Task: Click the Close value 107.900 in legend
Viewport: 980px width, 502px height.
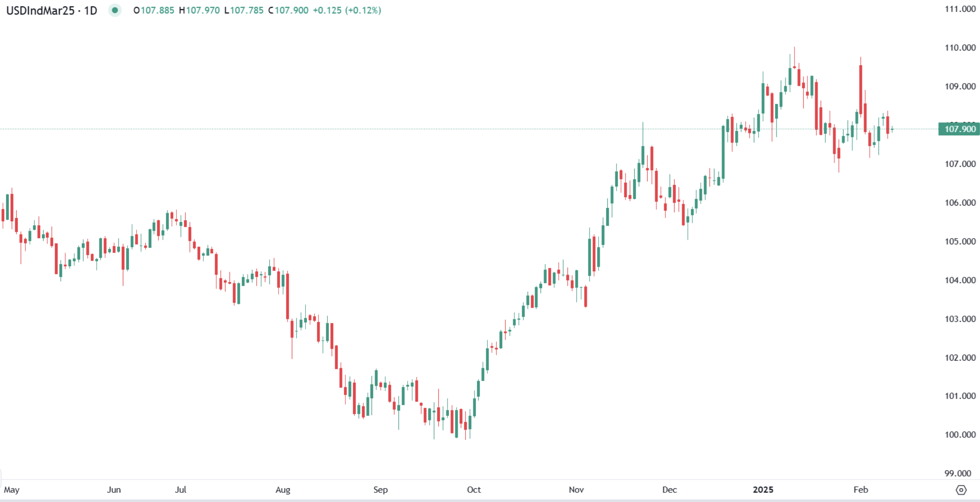Action: coord(291,10)
